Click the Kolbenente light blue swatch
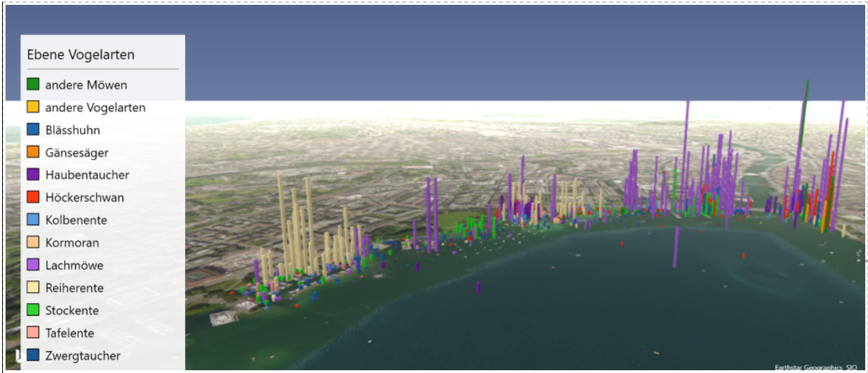The image size is (868, 373). pyautogui.click(x=32, y=220)
